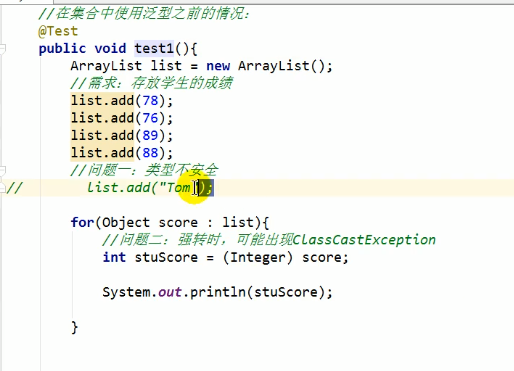Click the closing brace of for loop
This screenshot has width=514, height=371.
(x=75, y=327)
